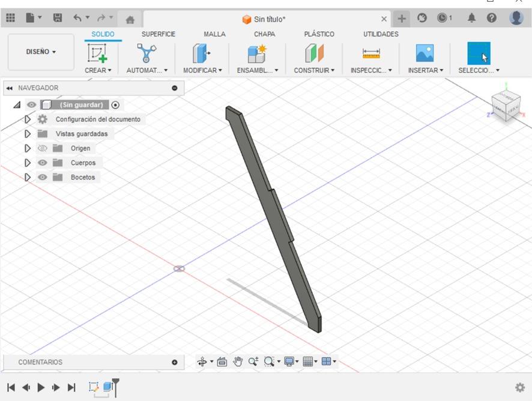The width and height of the screenshot is (532, 401).
Task: Play the timeline
Action: tap(41, 387)
